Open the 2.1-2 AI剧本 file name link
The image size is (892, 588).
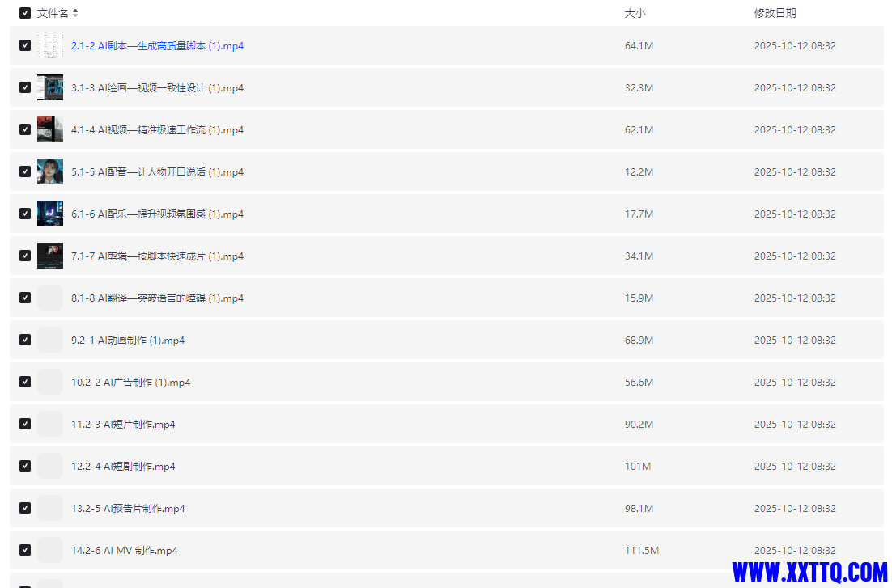coord(157,46)
